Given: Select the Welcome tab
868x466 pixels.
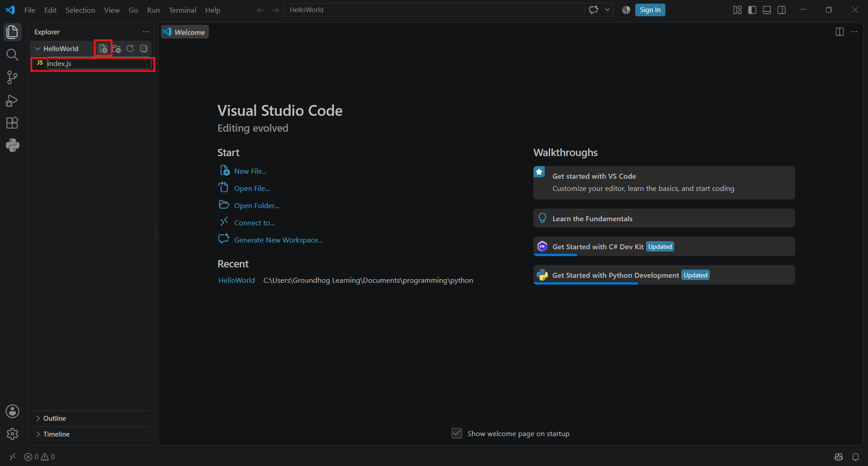Looking at the screenshot, I should (x=185, y=32).
